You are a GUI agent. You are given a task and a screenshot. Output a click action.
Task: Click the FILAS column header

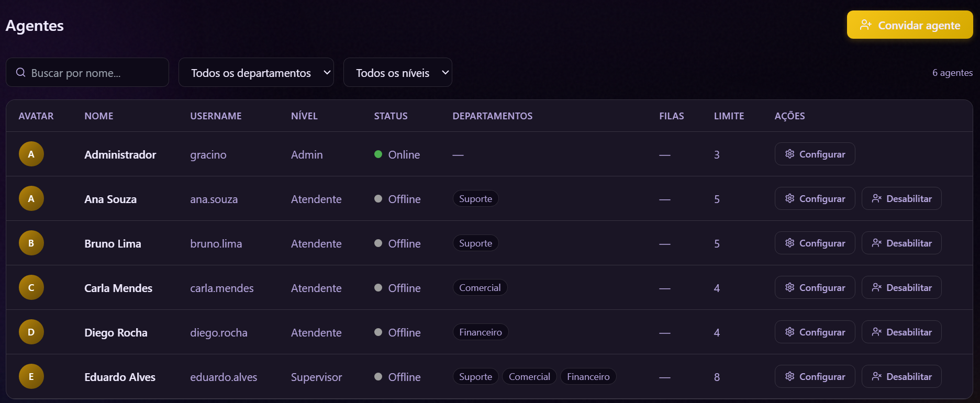coord(672,116)
